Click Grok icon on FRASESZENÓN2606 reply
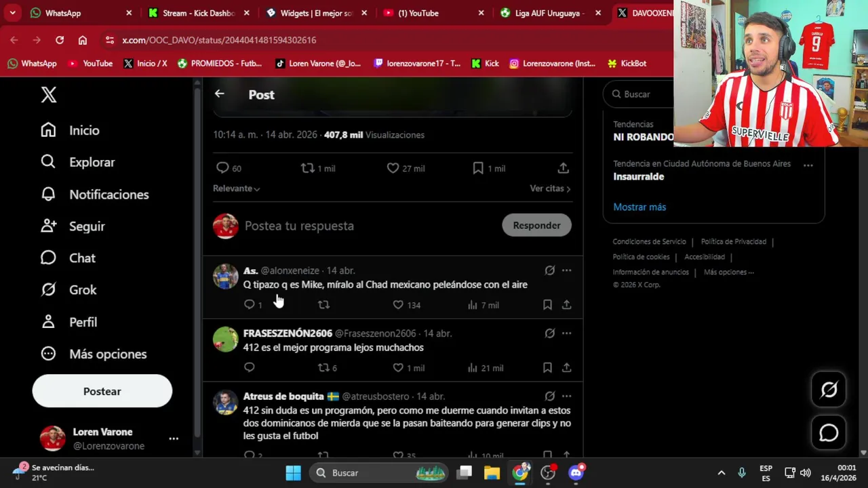868x488 pixels. (550, 333)
